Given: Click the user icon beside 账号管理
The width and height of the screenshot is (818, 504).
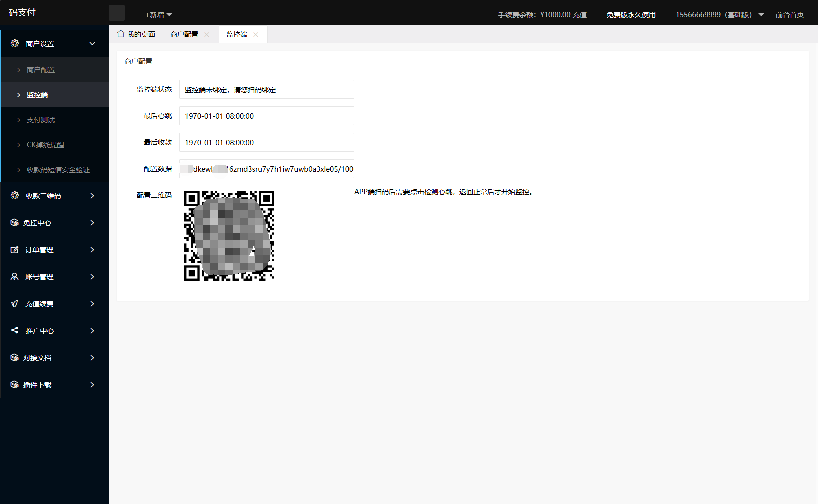Looking at the screenshot, I should point(15,277).
